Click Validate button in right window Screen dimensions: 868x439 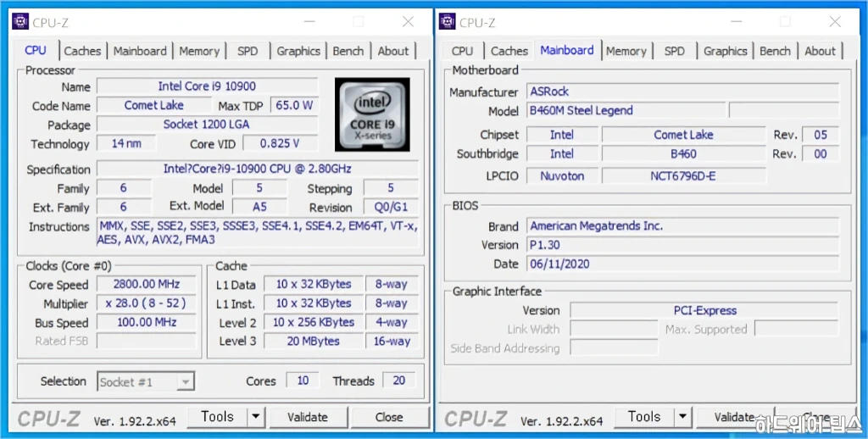pyautogui.click(x=735, y=417)
